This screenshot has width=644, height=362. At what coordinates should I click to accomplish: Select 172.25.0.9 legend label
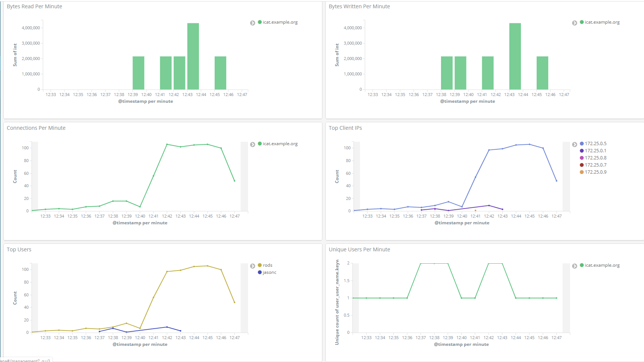tap(596, 172)
